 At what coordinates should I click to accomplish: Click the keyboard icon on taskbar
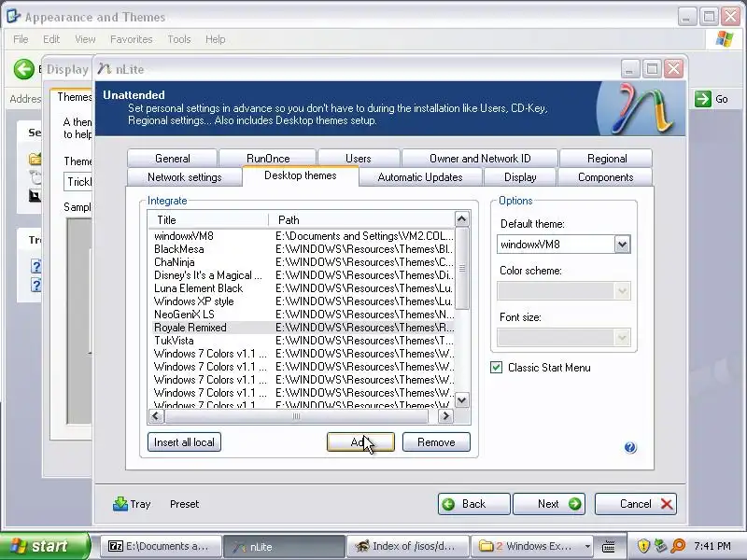click(x=609, y=546)
